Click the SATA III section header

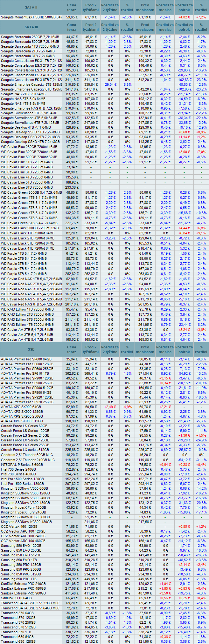coord(31,27)
